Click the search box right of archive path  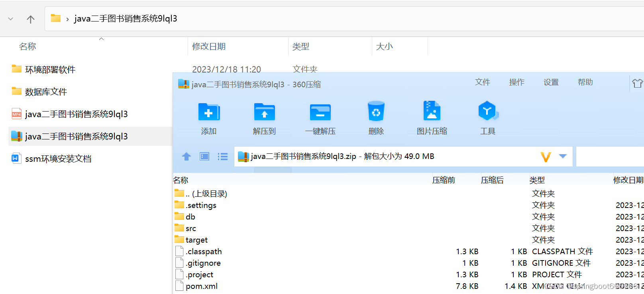610,157
